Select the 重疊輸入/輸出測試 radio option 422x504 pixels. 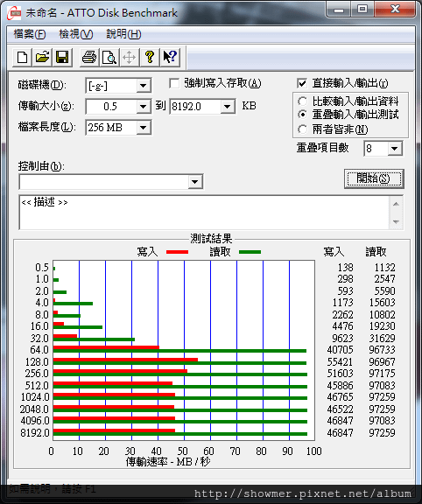[302, 114]
